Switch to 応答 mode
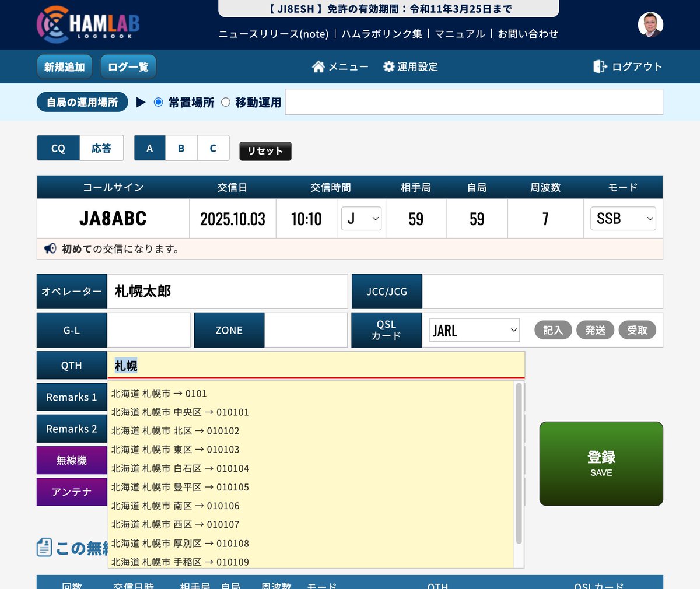The width and height of the screenshot is (700, 589). click(x=101, y=148)
